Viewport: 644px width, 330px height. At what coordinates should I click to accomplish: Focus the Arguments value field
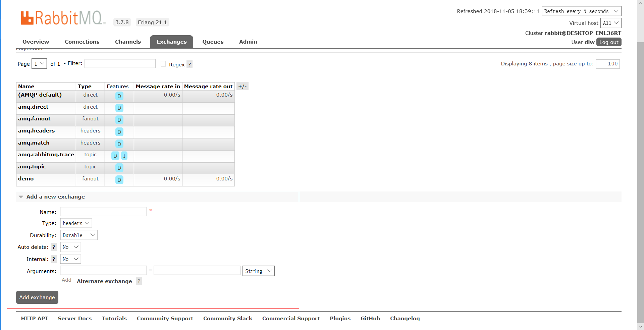[197, 270]
